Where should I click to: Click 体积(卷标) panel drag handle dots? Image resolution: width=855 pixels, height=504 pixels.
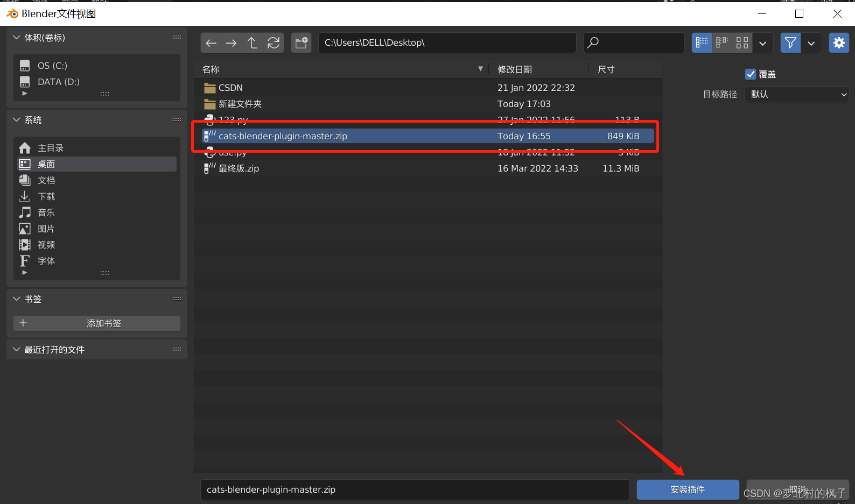(x=177, y=38)
